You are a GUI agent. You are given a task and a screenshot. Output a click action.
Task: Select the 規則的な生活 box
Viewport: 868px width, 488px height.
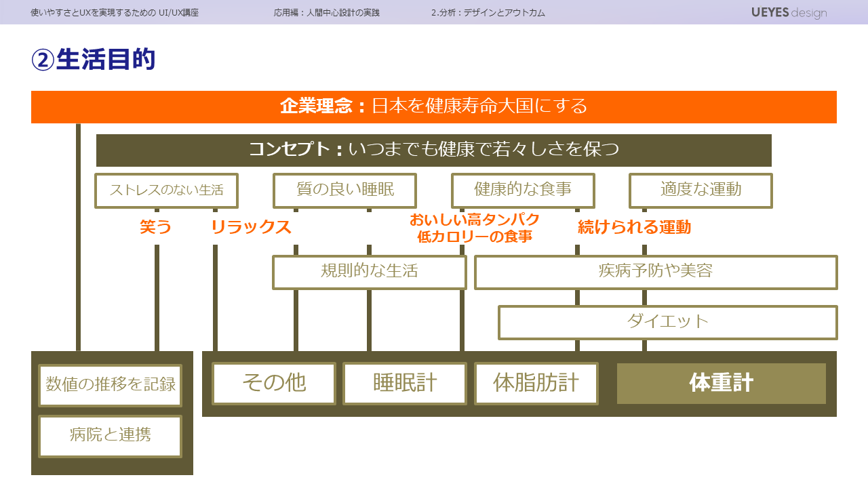tap(369, 272)
